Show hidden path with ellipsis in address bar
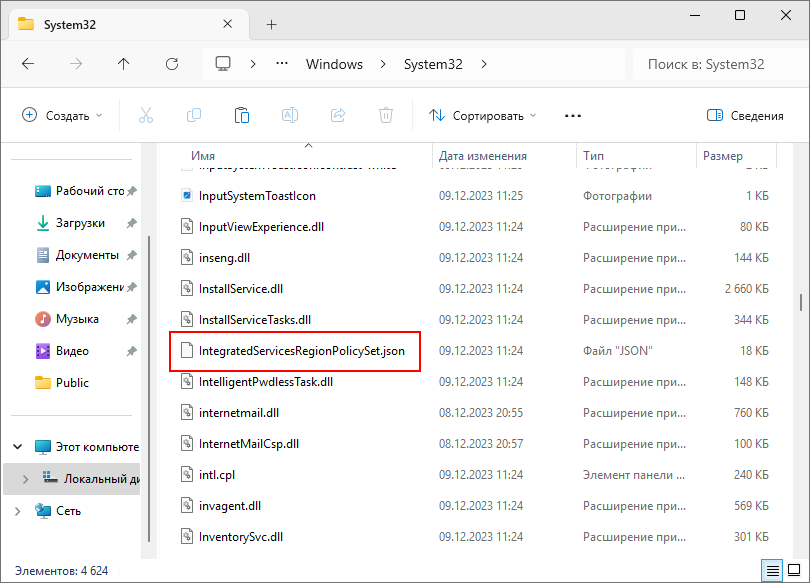Image resolution: width=810 pixels, height=583 pixels. 282,64
